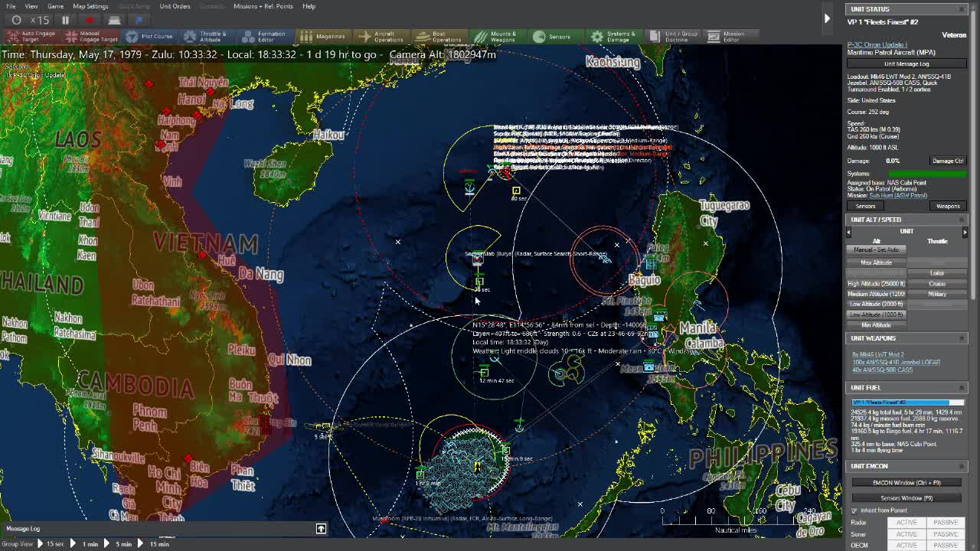Screen dimensions: 980x551
Task: Set Sonar to PASSIVE
Action: pos(946,534)
